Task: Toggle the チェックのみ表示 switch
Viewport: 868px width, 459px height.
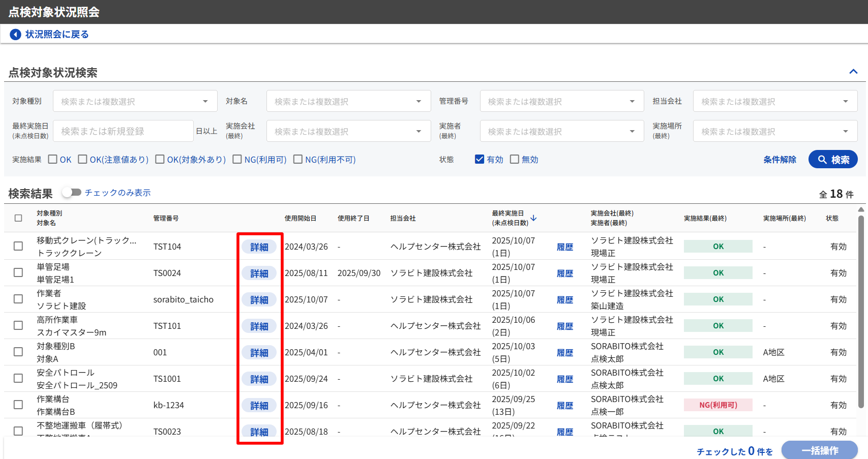Action: click(x=72, y=193)
